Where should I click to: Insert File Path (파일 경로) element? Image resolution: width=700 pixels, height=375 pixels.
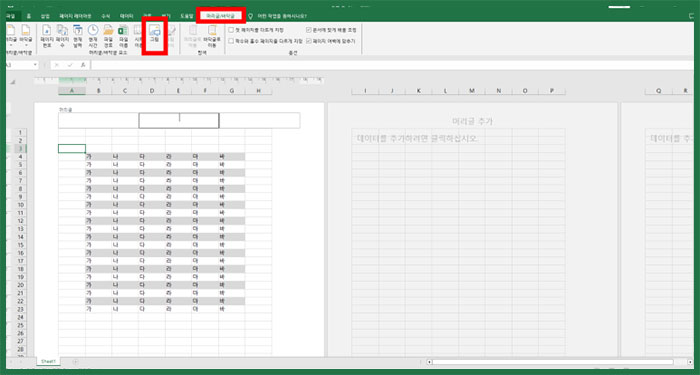[x=108, y=37]
